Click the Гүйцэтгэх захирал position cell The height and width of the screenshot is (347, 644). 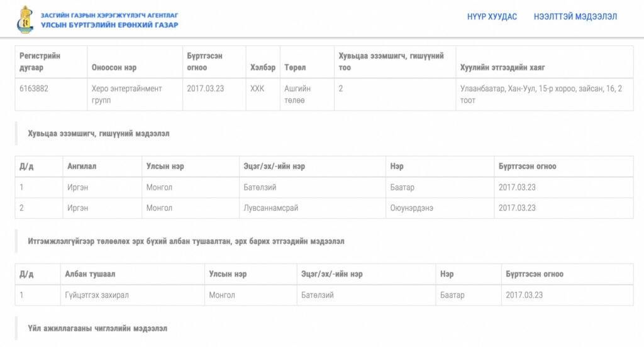(96, 295)
